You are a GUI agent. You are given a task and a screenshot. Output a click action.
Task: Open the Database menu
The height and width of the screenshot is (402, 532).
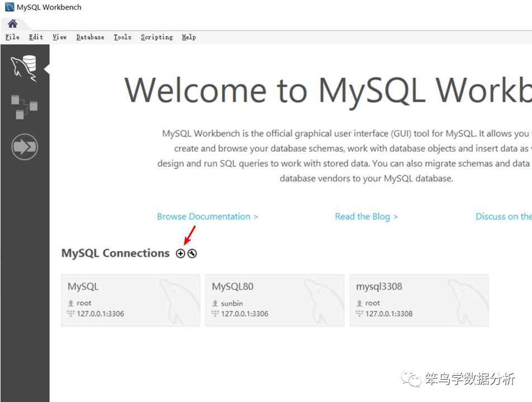tap(90, 37)
